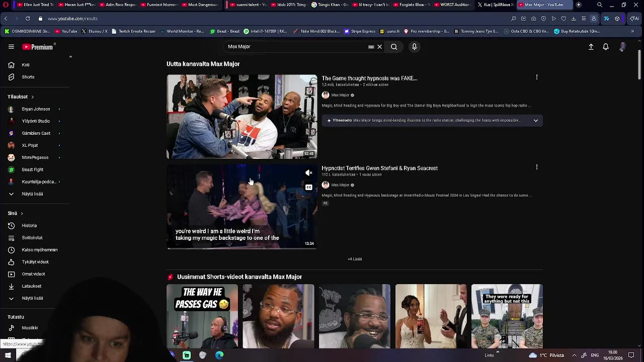Open more options for Gwen Stefani video
The width and height of the screenshot is (644, 362).
pos(537,167)
